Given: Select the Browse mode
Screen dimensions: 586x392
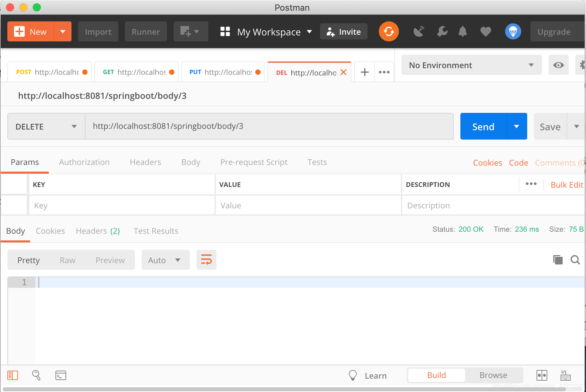Looking at the screenshot, I should (493, 375).
